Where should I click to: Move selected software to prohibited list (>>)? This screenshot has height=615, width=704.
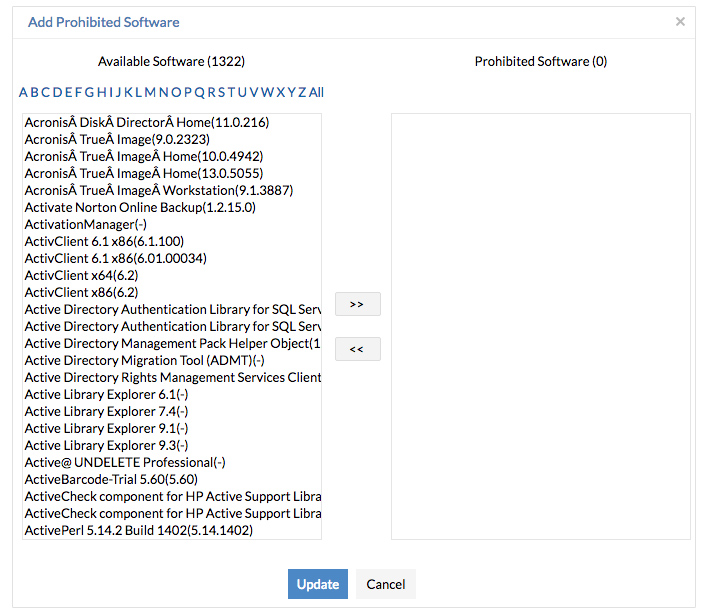click(357, 304)
